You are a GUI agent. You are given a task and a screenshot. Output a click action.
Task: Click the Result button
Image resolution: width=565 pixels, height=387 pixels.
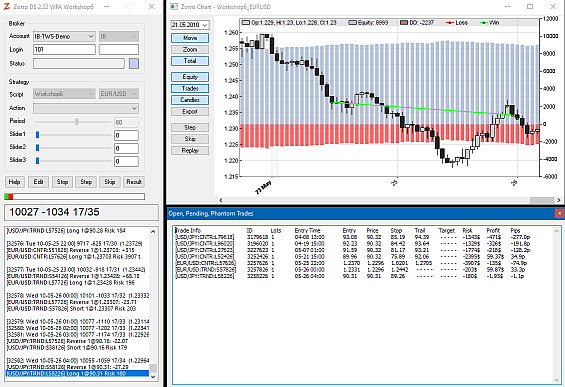[x=134, y=182]
